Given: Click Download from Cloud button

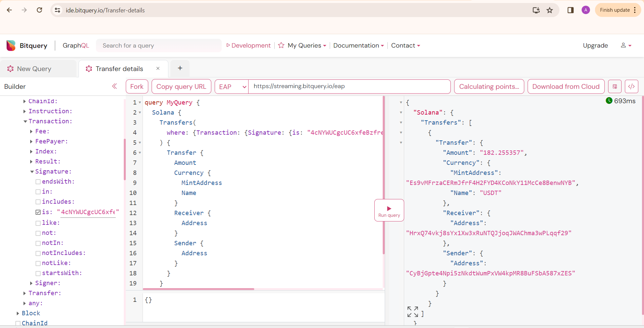Looking at the screenshot, I should point(566,86).
